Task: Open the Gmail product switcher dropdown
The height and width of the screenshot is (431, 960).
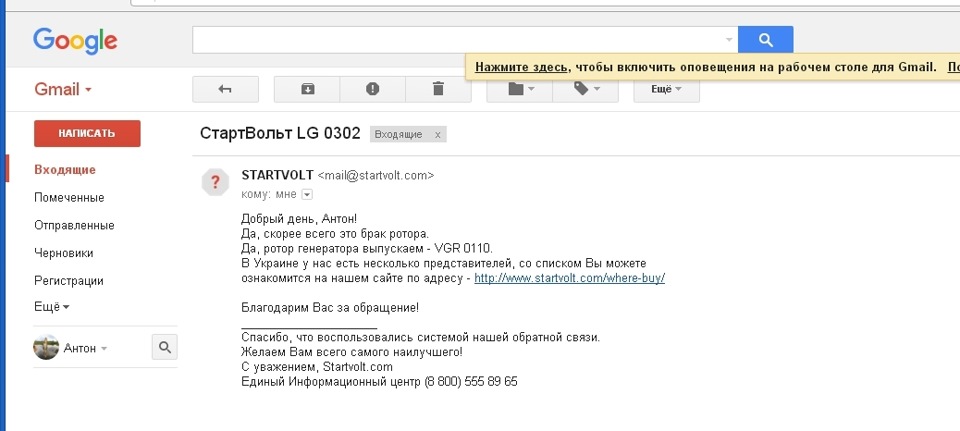Action: tap(63, 89)
